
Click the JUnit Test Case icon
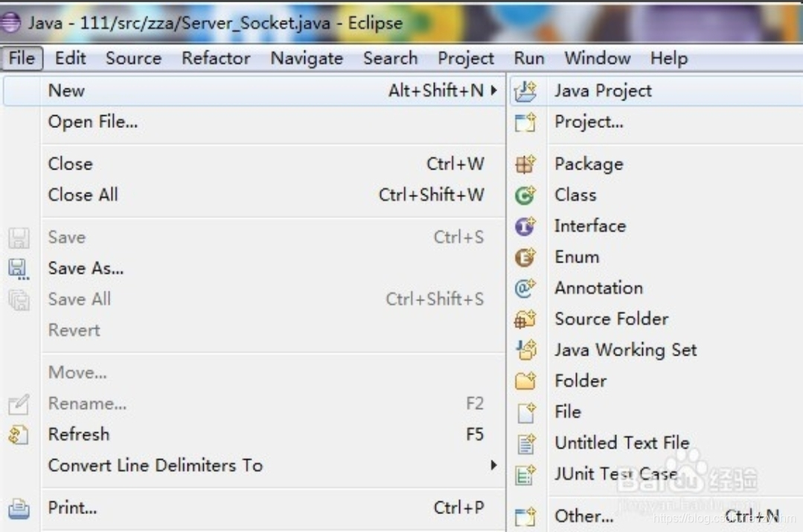525,475
